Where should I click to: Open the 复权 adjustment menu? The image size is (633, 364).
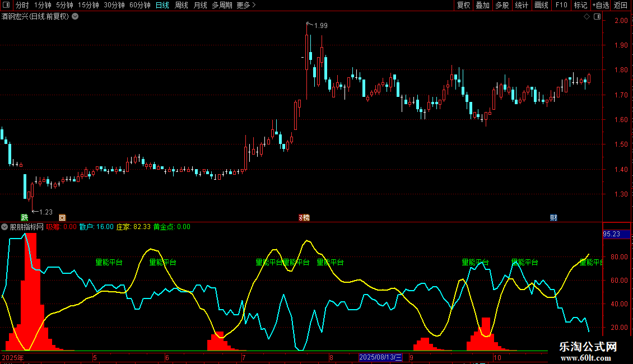[x=463, y=5]
